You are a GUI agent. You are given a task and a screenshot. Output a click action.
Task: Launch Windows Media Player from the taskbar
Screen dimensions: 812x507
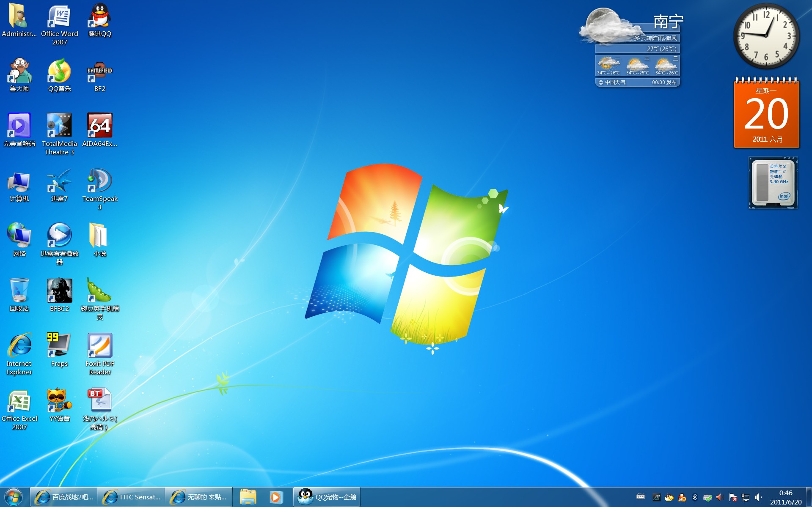[276, 497]
